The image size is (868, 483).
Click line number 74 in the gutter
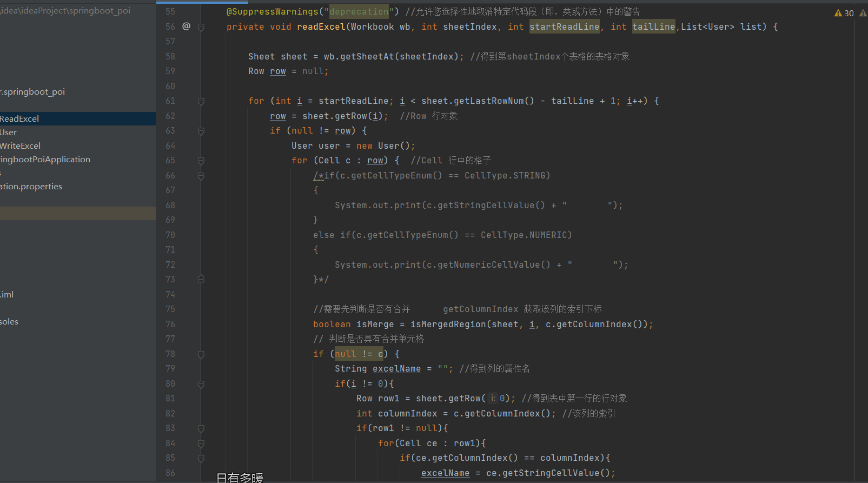170,294
